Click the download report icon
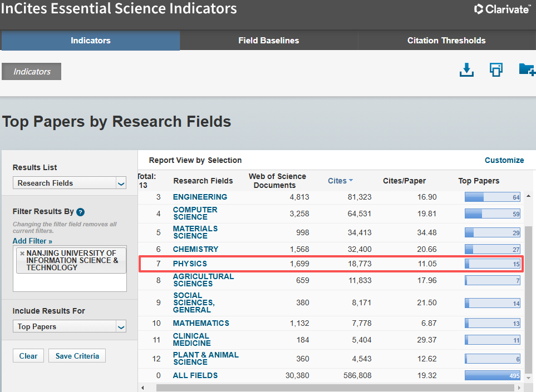The width and height of the screenshot is (536, 392). (466, 70)
